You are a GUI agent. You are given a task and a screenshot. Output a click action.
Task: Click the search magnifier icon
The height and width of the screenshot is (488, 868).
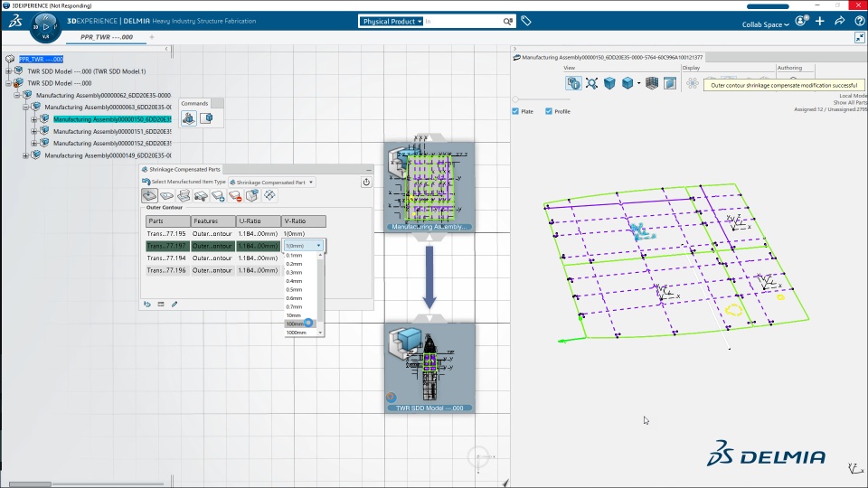point(507,21)
